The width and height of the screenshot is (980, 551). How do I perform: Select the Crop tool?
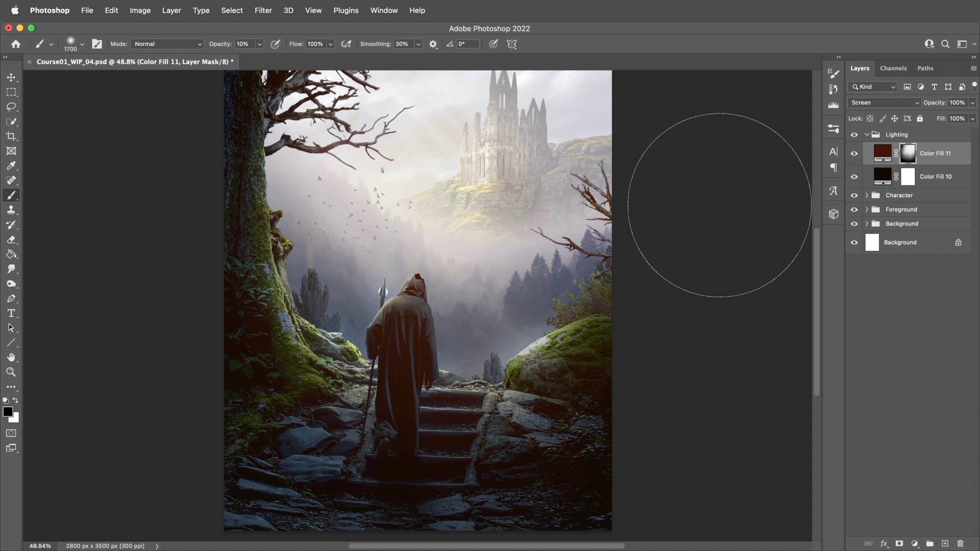[11, 136]
